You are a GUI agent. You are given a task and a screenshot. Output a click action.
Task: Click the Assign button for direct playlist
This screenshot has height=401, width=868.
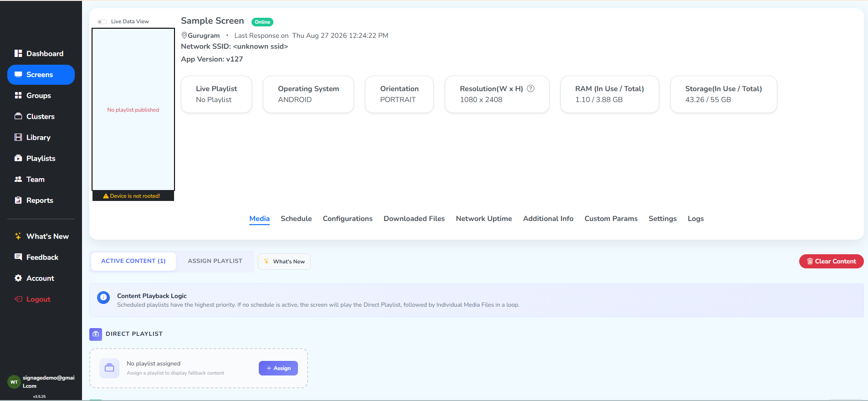click(x=278, y=368)
